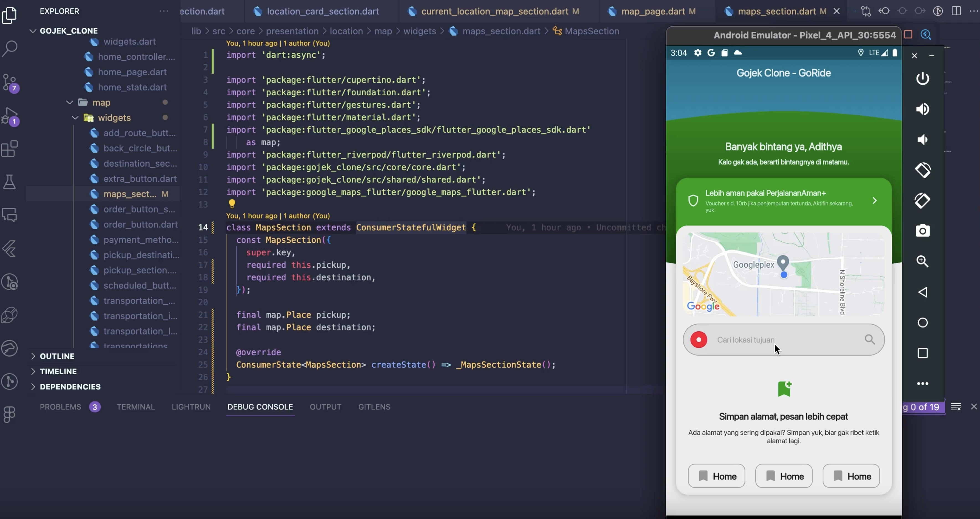Image resolution: width=980 pixels, height=519 pixels.
Task: Rotate the emulator screen left
Action: 923,170
